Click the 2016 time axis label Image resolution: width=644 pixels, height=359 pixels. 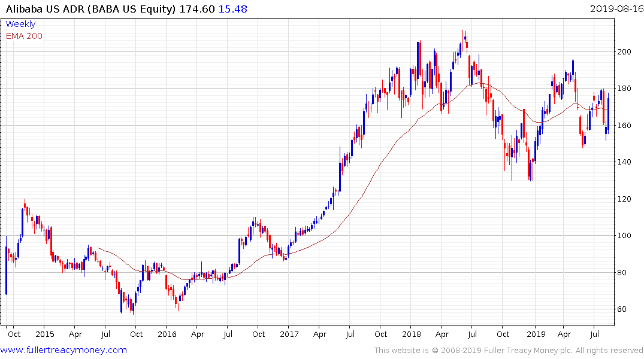167,334
